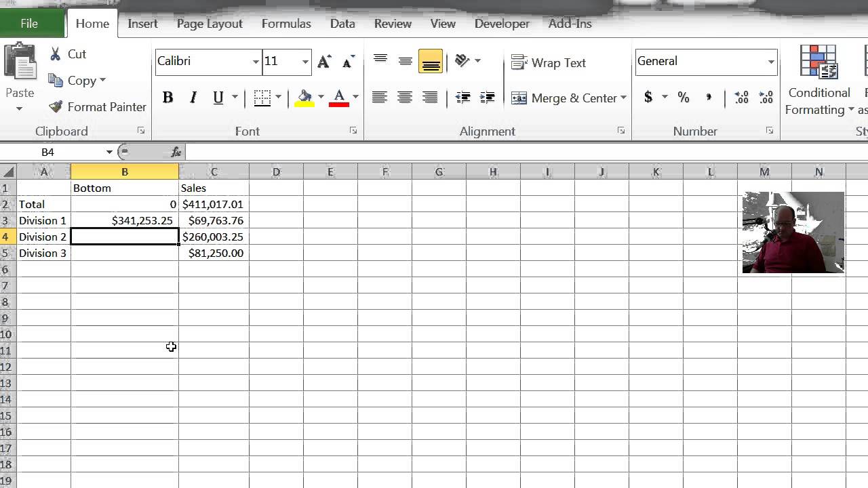
Task: Activate the Format Painter brush
Action: [56, 106]
